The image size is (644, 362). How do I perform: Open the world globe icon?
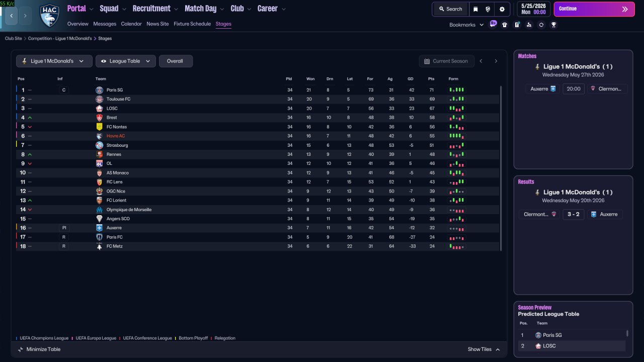tap(488, 9)
